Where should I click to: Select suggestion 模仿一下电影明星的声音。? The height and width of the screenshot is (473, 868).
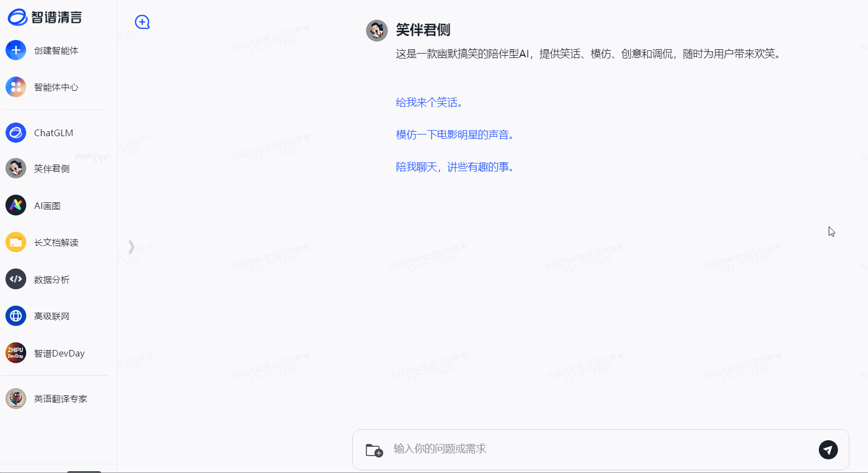454,135
